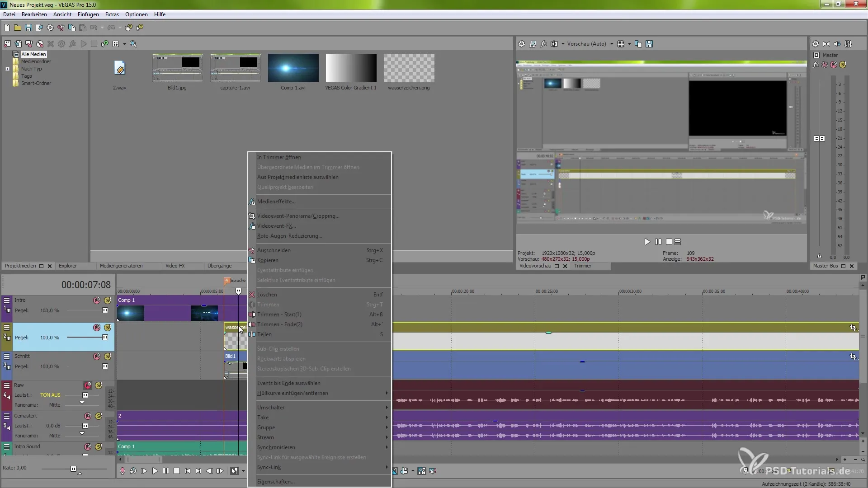
Task: Open mixing console icon in Master bus
Action: pos(848,44)
